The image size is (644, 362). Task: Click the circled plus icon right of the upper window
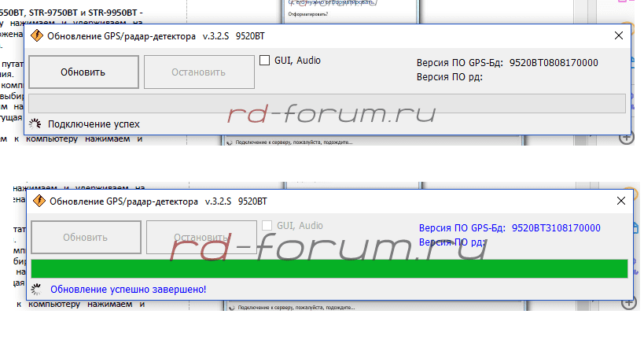627,138
